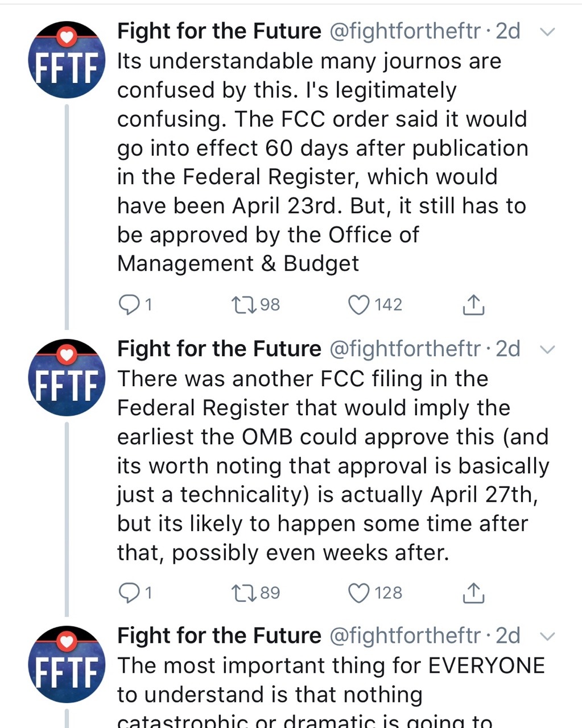Expand options chevron on the second tweet
This screenshot has height=728, width=582.
pyautogui.click(x=547, y=349)
